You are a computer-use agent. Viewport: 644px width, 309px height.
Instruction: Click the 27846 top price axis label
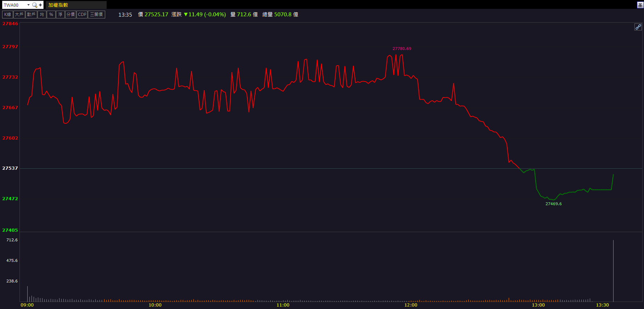point(10,24)
